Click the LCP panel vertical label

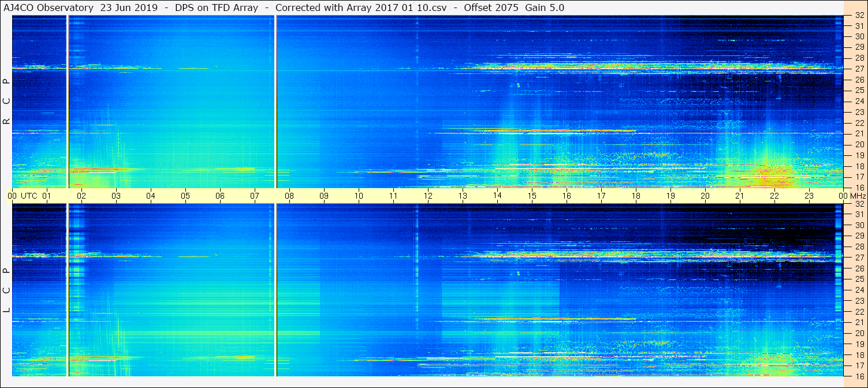pos(6,290)
